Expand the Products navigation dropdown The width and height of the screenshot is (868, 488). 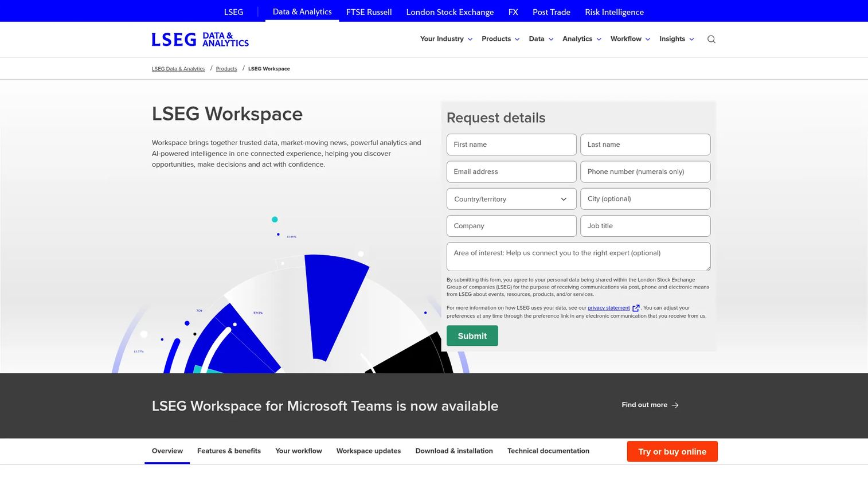[x=501, y=39]
